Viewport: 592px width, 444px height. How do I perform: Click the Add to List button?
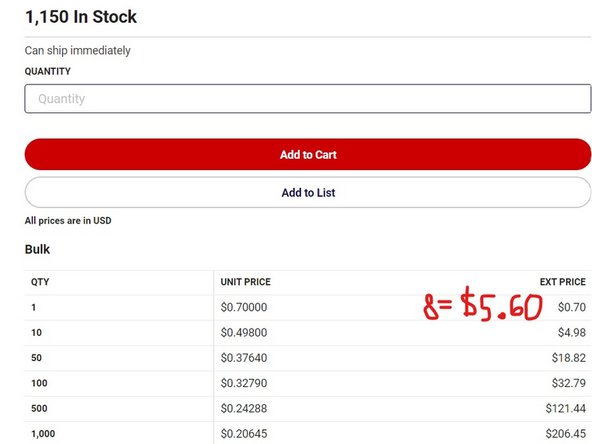[308, 193]
